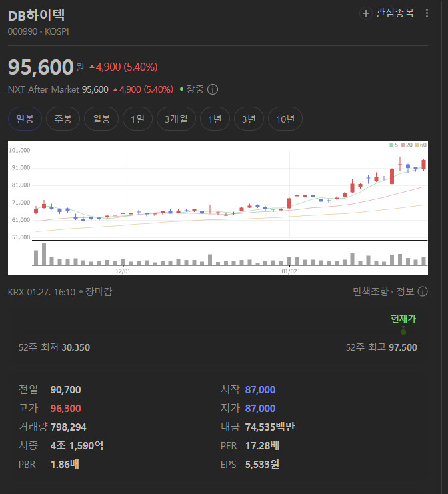This screenshot has width=448, height=494.
Task: Switch to the 3개월 chart range
Action: [x=176, y=119]
